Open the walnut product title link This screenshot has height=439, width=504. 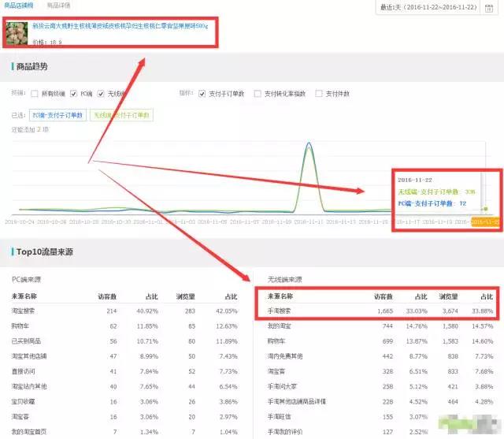120,26
